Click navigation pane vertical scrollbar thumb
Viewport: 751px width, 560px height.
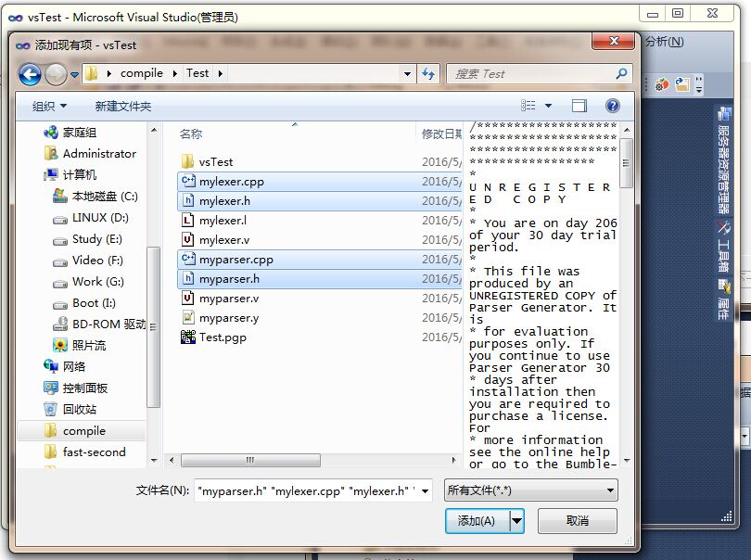click(153, 327)
